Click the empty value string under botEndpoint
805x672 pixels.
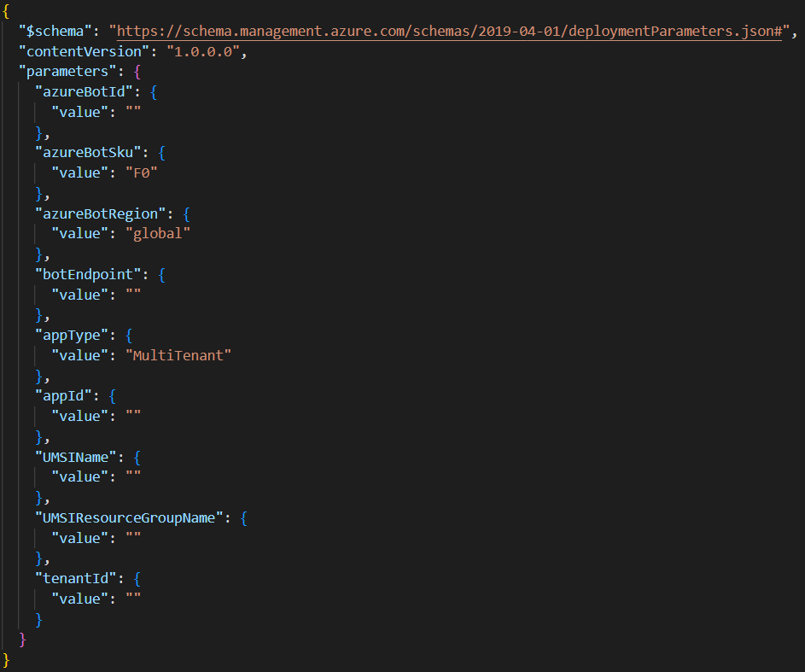click(x=132, y=295)
